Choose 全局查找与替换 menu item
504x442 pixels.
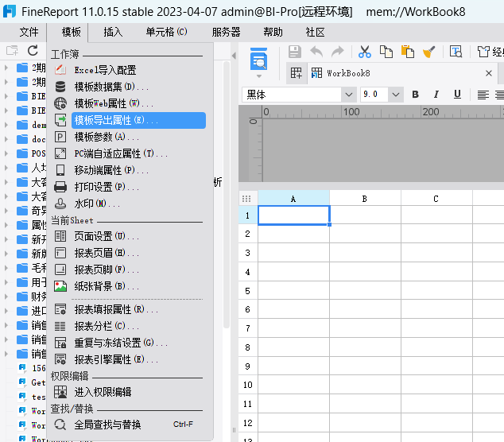click(130, 425)
